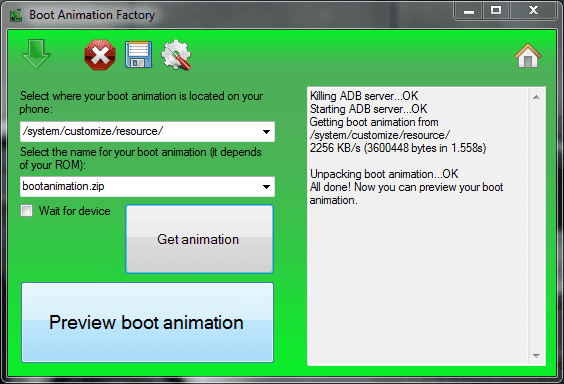Viewport: 564px width, 384px height.
Task: Go home via the house icon
Action: [x=528, y=55]
